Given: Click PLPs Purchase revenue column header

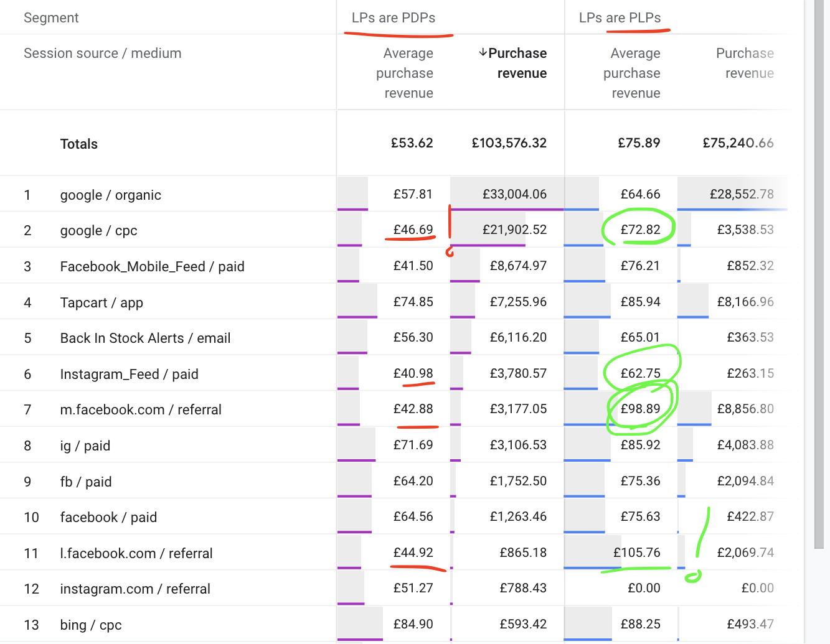Looking at the screenshot, I should (745, 63).
